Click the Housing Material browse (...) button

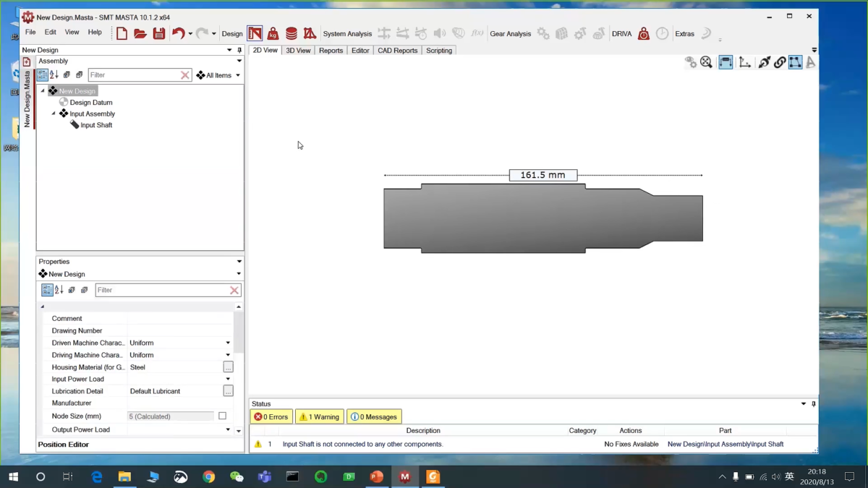click(x=228, y=367)
